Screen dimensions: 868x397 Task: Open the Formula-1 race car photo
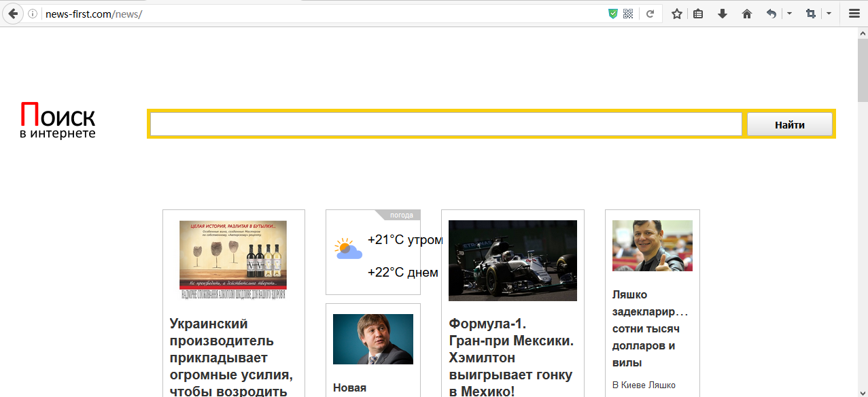click(x=513, y=260)
